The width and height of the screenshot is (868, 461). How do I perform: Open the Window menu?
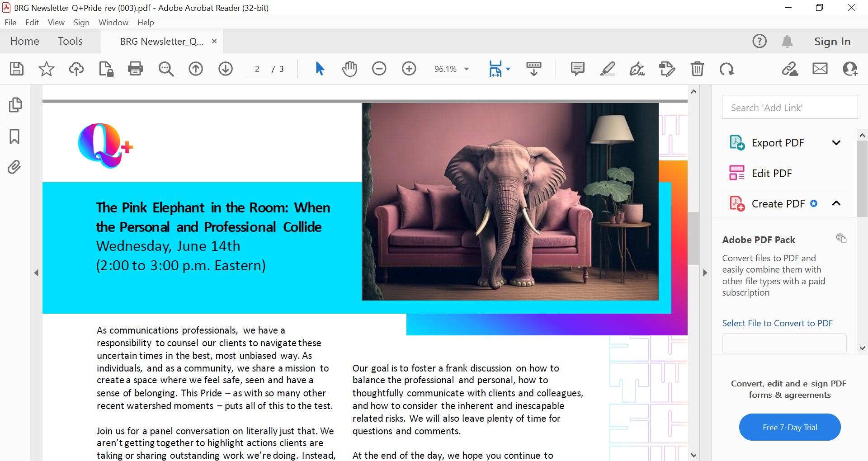pos(113,23)
